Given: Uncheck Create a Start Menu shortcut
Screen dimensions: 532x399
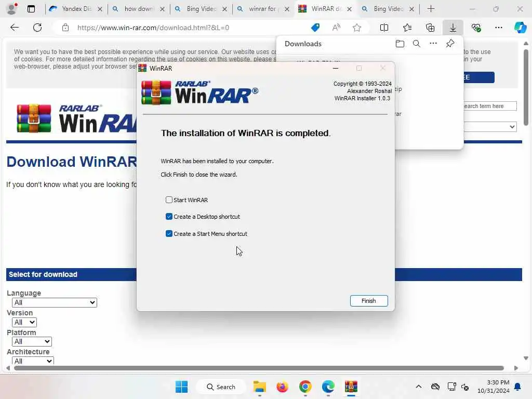Looking at the screenshot, I should click(x=169, y=234).
